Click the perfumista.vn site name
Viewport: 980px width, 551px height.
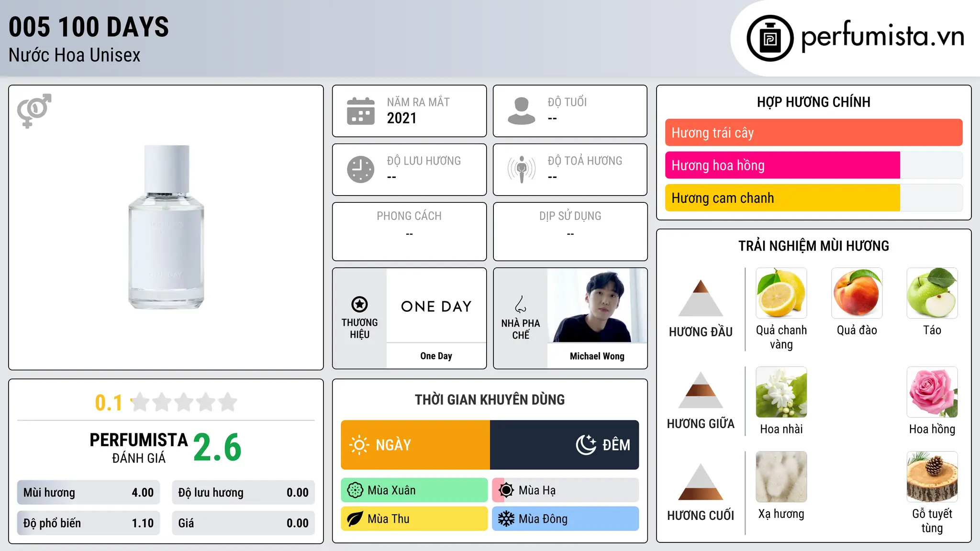tap(882, 37)
